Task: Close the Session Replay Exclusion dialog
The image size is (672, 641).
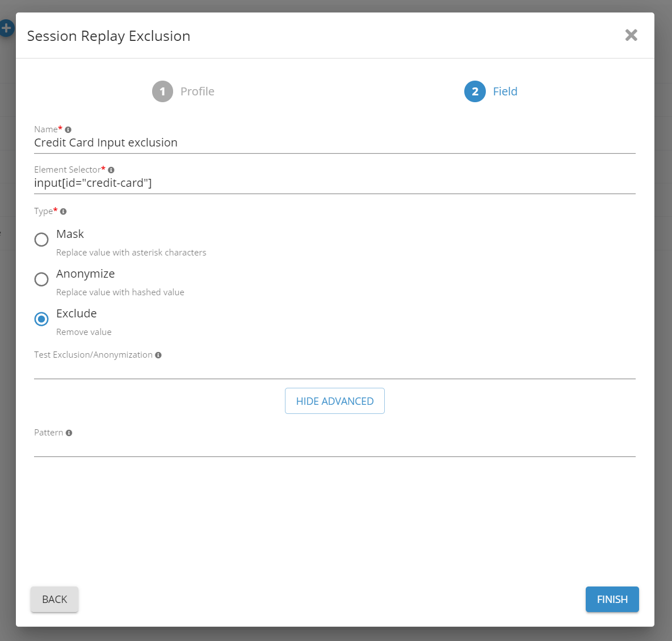Action: tap(631, 35)
